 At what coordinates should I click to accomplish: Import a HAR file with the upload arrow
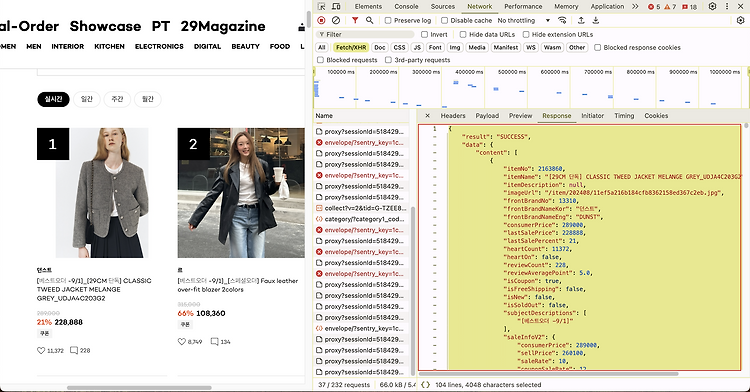tap(581, 21)
